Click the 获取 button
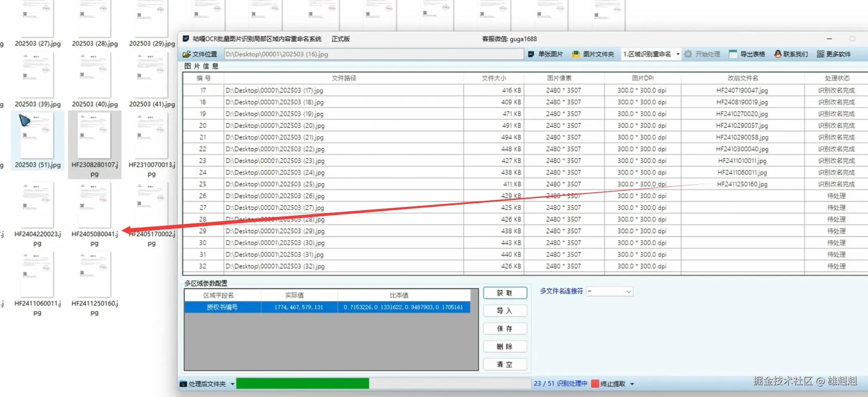This screenshot has width=868, height=397. coord(505,293)
